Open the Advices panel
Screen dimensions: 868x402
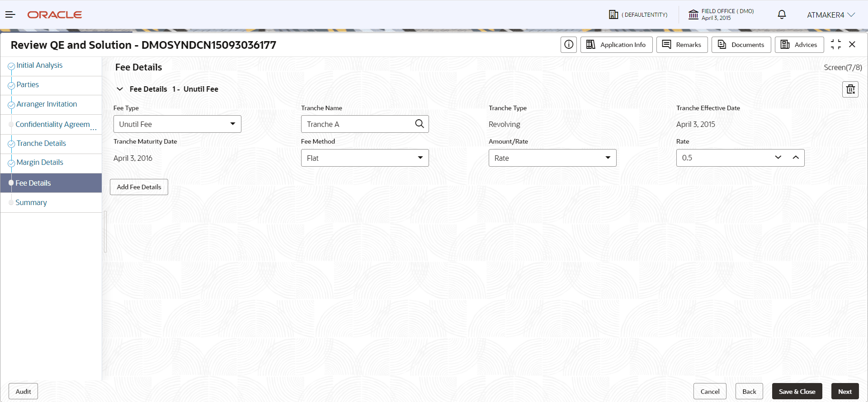click(x=799, y=45)
